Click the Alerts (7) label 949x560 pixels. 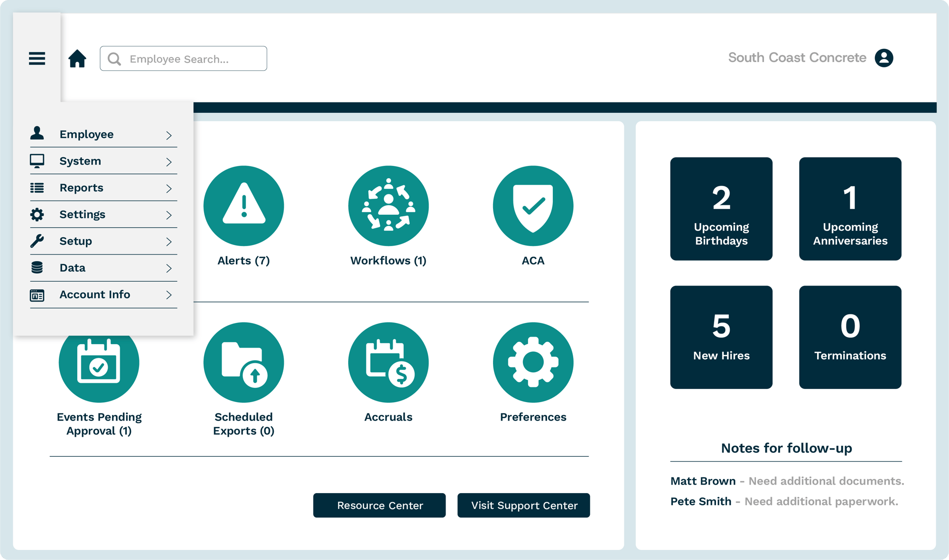(244, 261)
